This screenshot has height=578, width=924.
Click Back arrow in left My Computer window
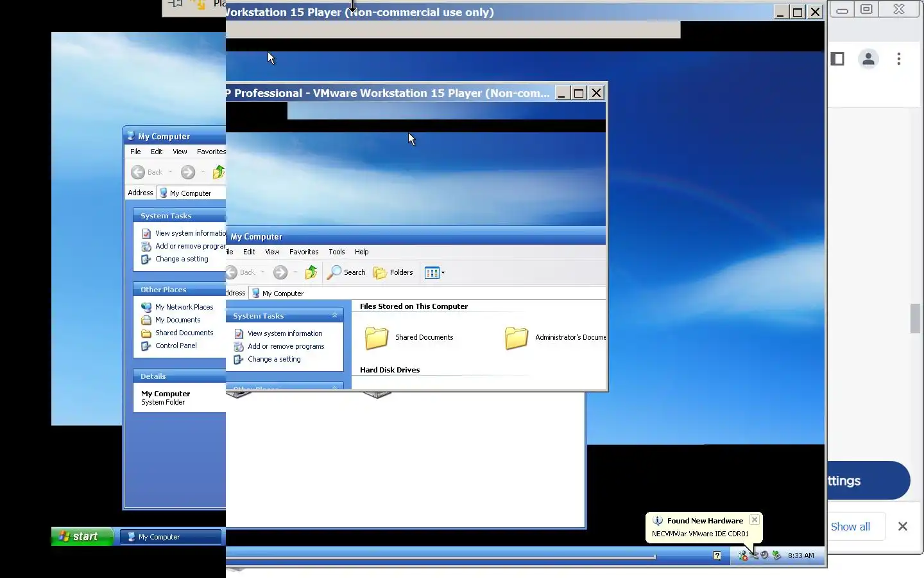138,172
